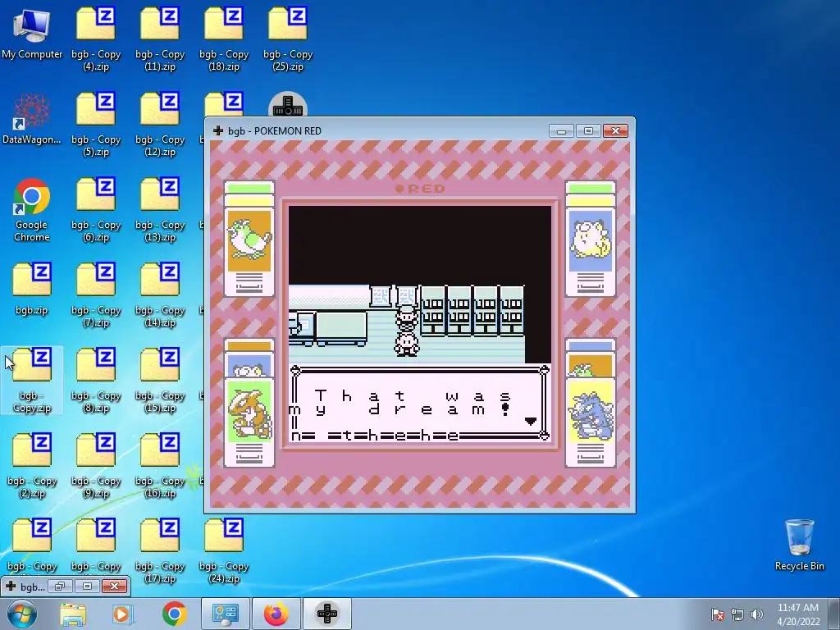Select the DataWagon shortcut icon
The height and width of the screenshot is (630, 840).
[32, 119]
